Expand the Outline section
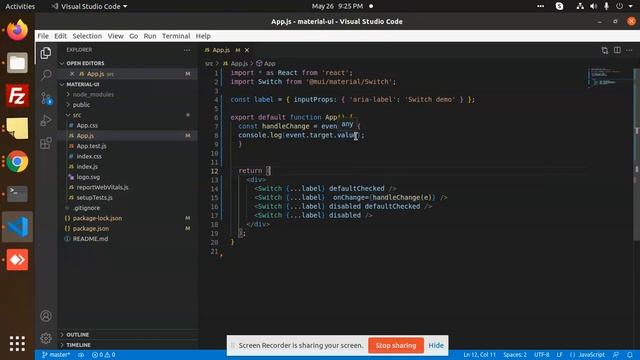 (x=78, y=335)
